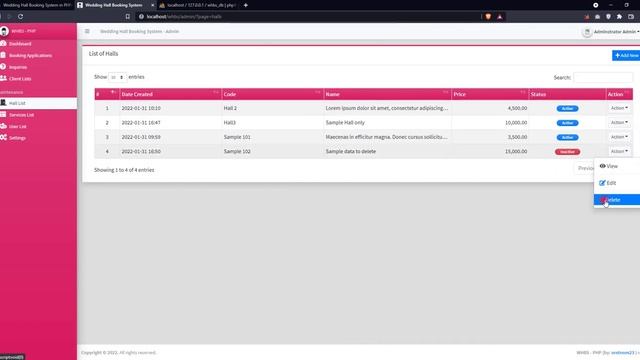The image size is (640, 360).
Task: Click the price cell 4,500.00
Action: [x=490, y=108]
